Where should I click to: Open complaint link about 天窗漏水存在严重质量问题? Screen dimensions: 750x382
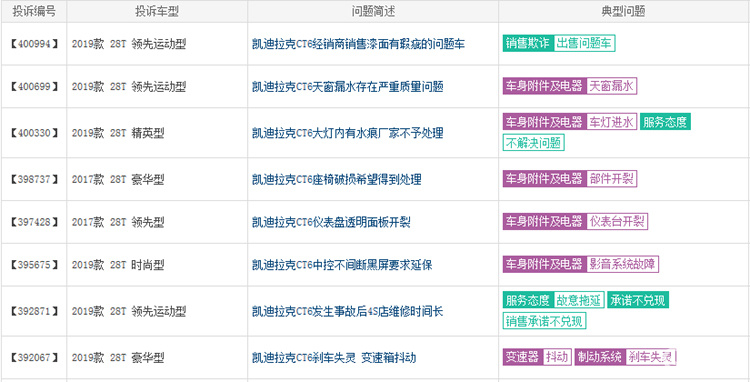tap(348, 87)
